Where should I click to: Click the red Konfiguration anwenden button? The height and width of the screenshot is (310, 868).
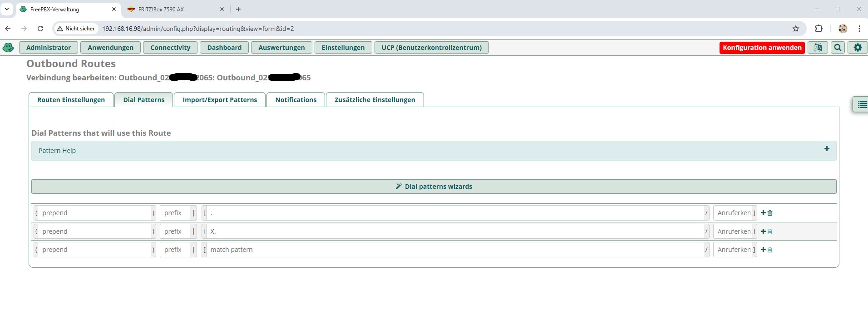(x=762, y=48)
